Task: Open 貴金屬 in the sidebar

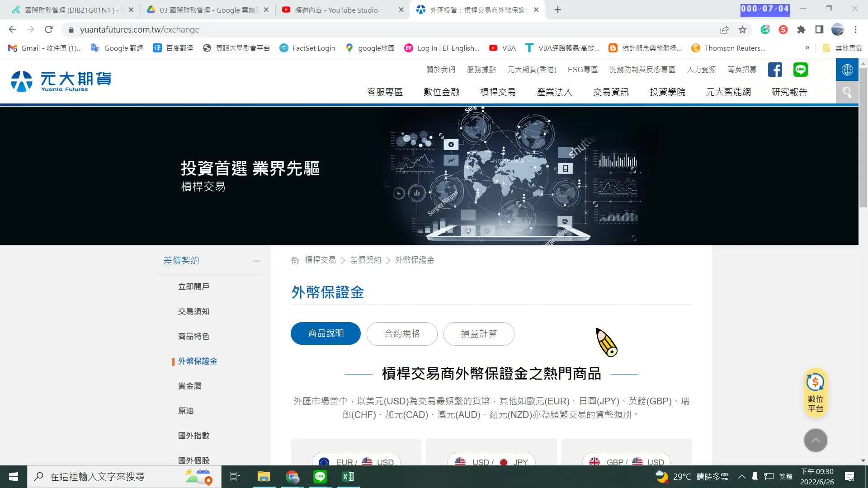Action: click(x=190, y=386)
